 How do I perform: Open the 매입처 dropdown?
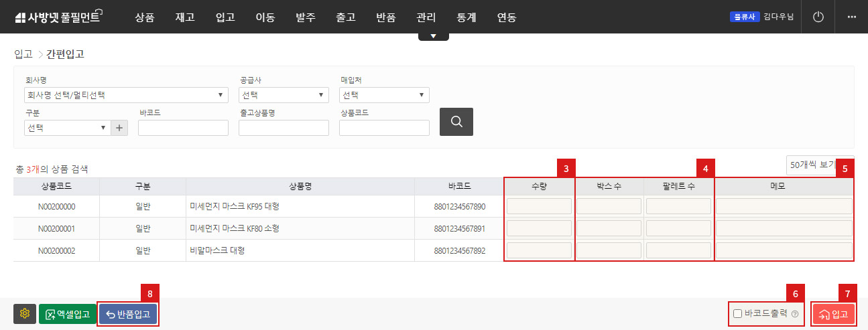(384, 95)
